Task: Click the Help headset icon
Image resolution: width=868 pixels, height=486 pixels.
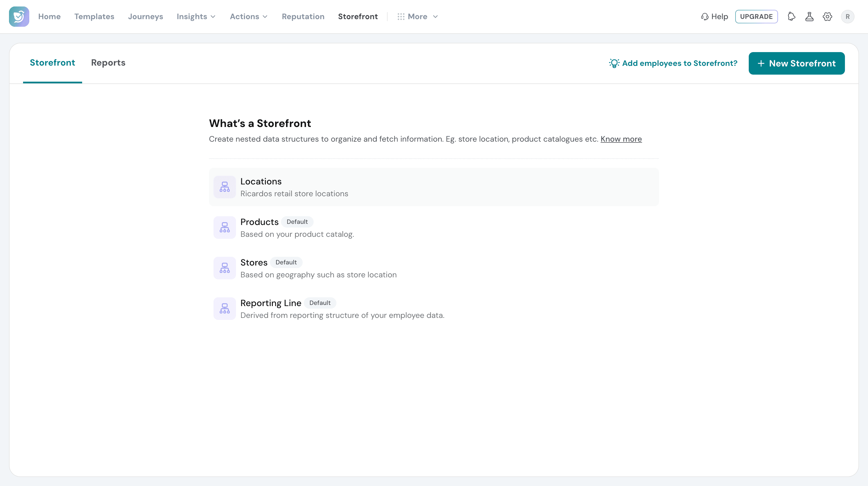Action: 705,17
